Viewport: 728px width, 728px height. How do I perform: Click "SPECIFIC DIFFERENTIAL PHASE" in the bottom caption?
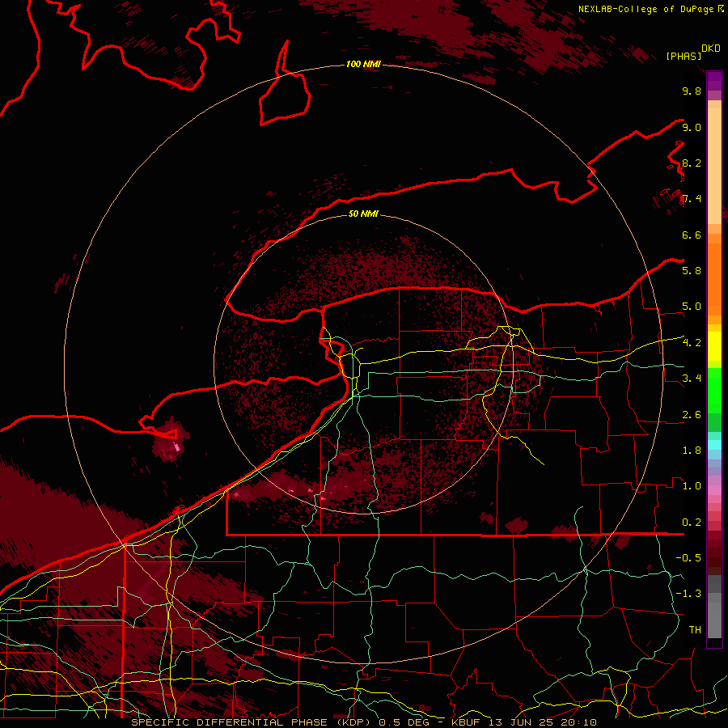(230, 722)
